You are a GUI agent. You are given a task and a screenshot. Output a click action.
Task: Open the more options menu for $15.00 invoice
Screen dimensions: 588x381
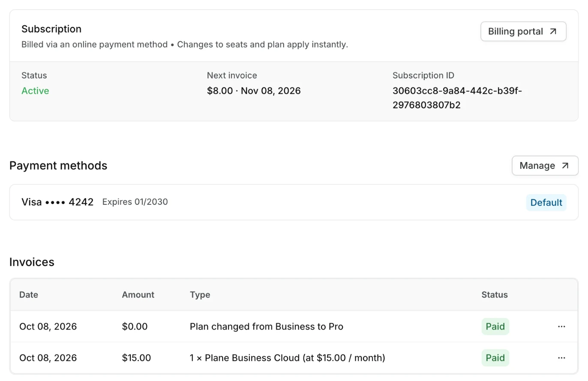point(561,358)
